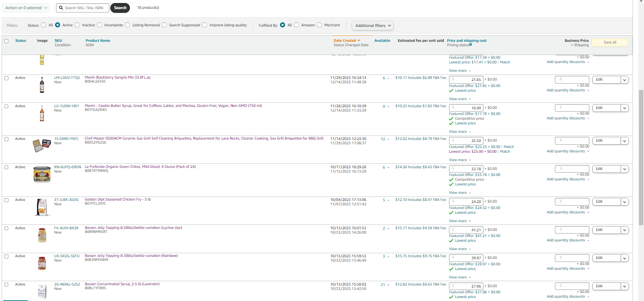The width and height of the screenshot is (644, 301).
Task: Click the price field showing 41.21
Action: [x=466, y=230]
